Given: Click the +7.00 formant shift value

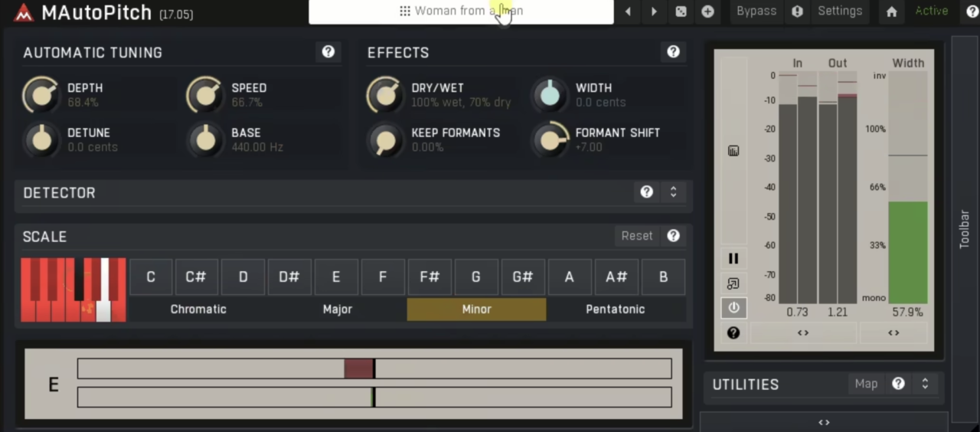Looking at the screenshot, I should [589, 147].
